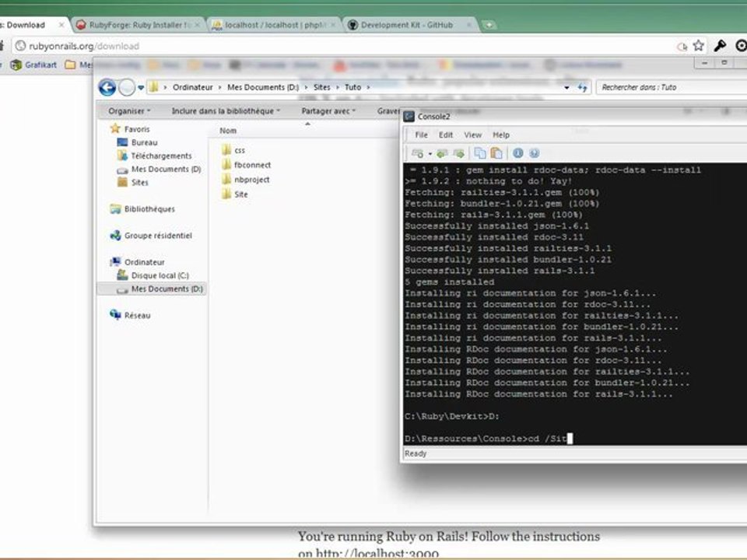Image resolution: width=747 pixels, height=560 pixels.
Task: Click Ordinateur in the Explorer breadcrumb
Action: 192,87
